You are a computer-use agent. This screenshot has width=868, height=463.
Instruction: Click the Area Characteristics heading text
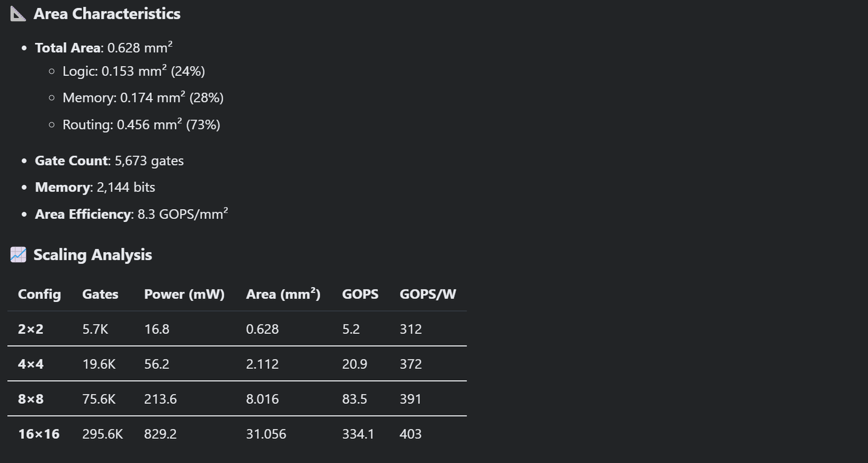(107, 14)
